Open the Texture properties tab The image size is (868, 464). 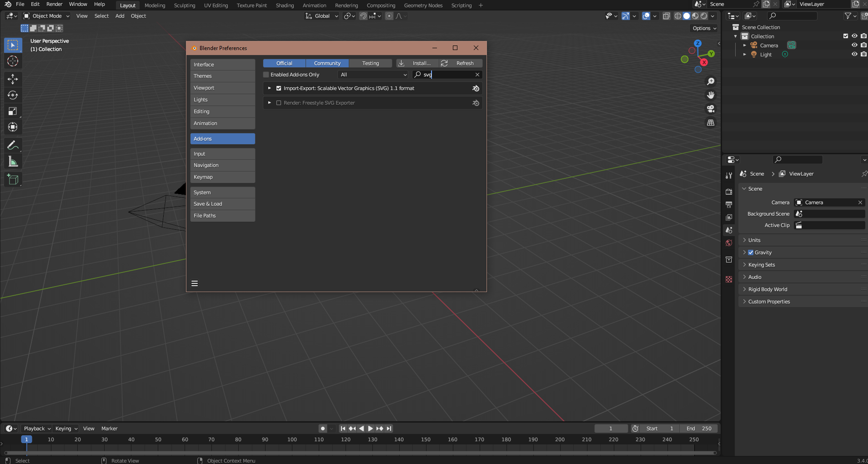(x=729, y=279)
